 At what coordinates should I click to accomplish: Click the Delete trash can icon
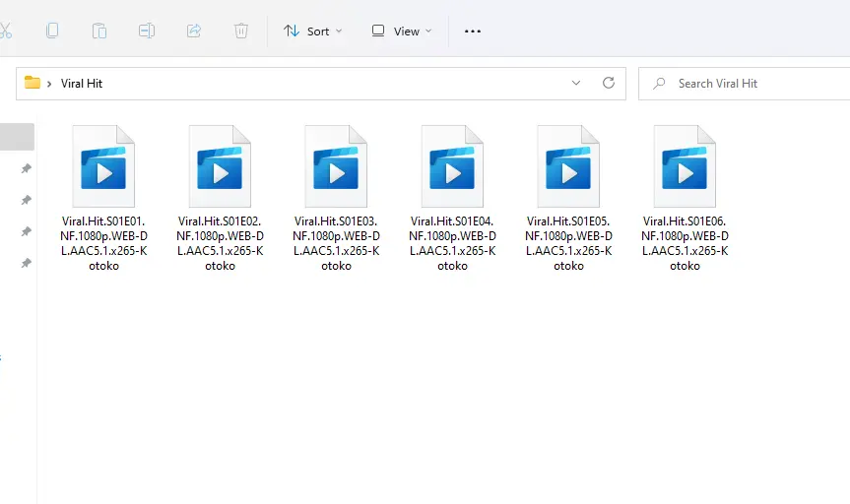coord(240,31)
